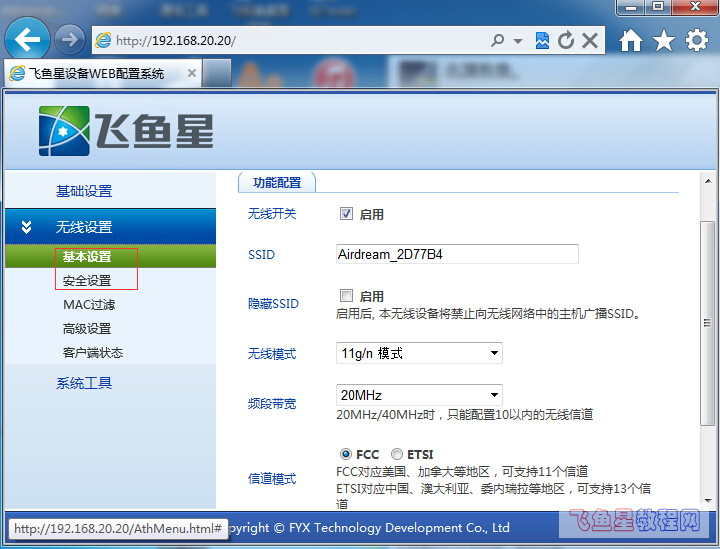Collapse the 无线设置 section chevron

[x=27, y=227]
